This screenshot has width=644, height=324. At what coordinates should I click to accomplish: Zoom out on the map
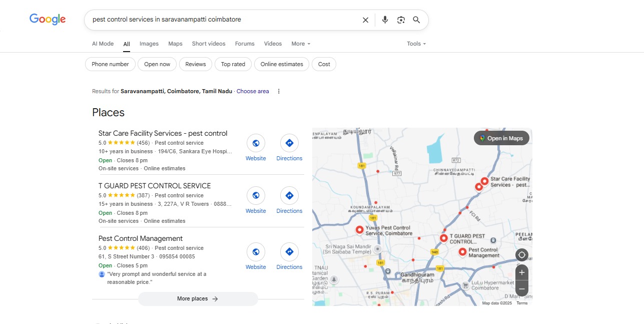521,289
